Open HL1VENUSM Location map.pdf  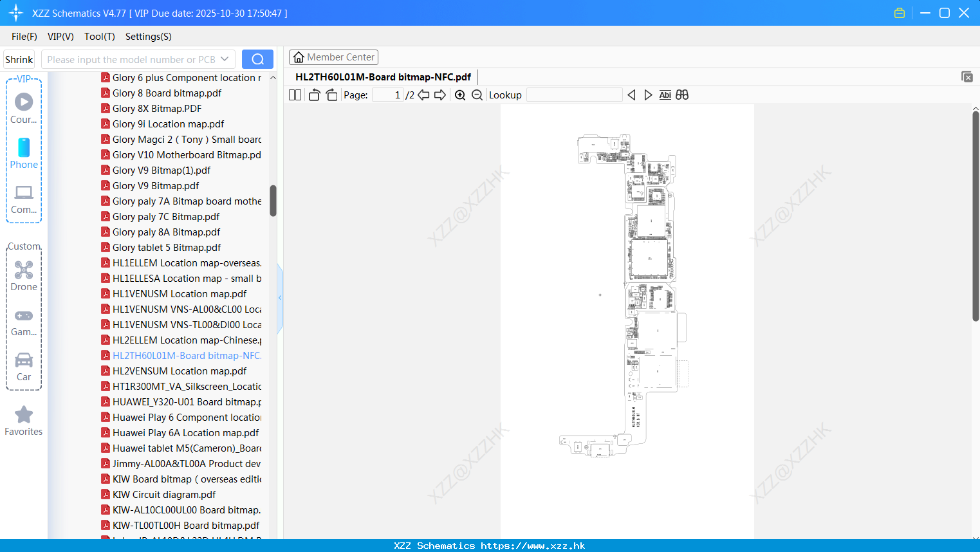180,294
